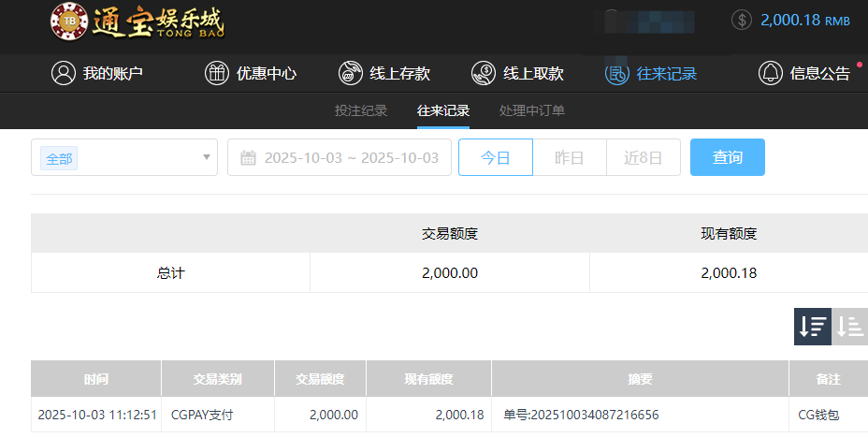Select the 今日 date filter
The width and height of the screenshot is (868, 438).
pyautogui.click(x=495, y=157)
